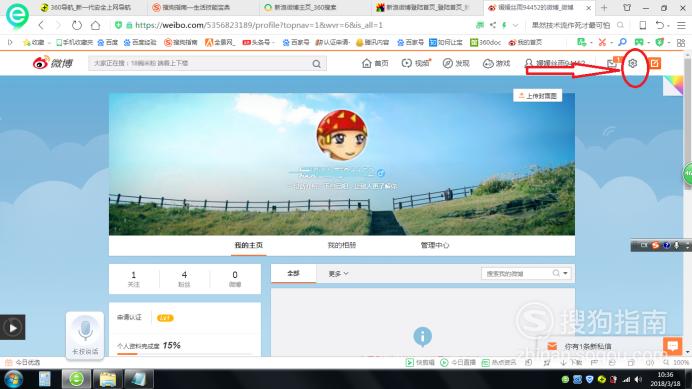Click the 360 browser logo

(x=17, y=15)
